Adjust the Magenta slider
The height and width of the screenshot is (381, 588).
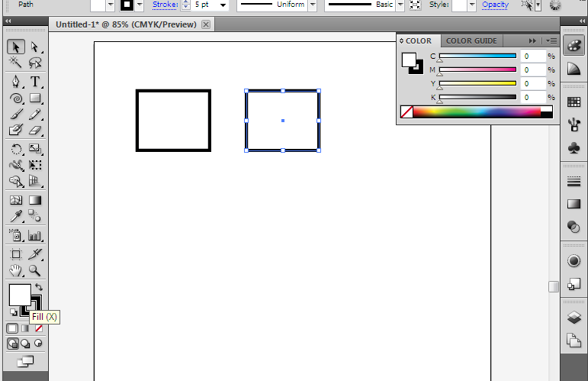click(x=477, y=69)
